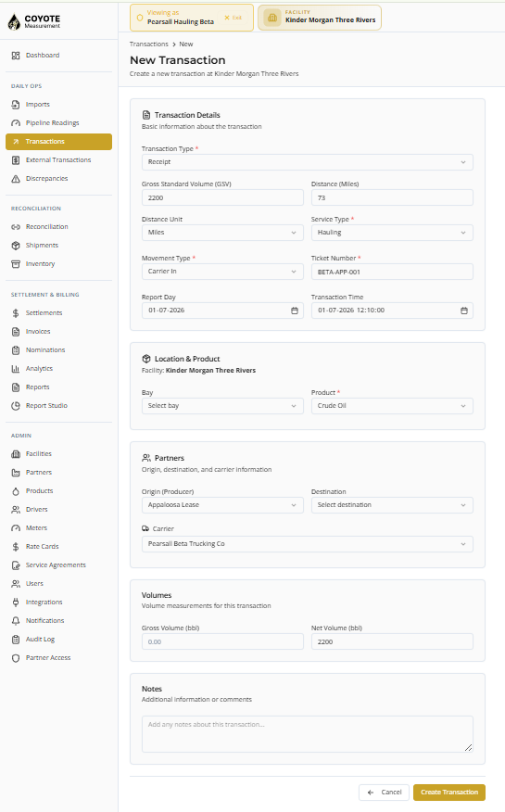
Task: Open Notifications bell icon in sidebar
Action: 16,621
